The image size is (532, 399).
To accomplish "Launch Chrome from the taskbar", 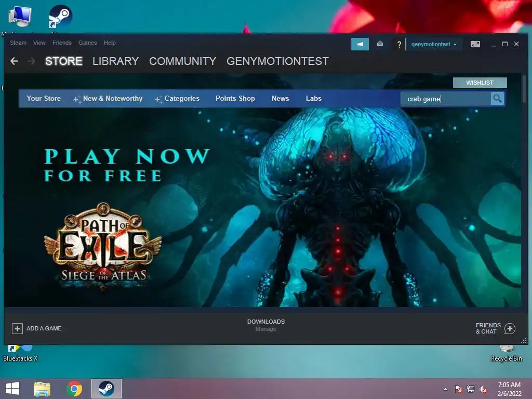I will pos(74,389).
